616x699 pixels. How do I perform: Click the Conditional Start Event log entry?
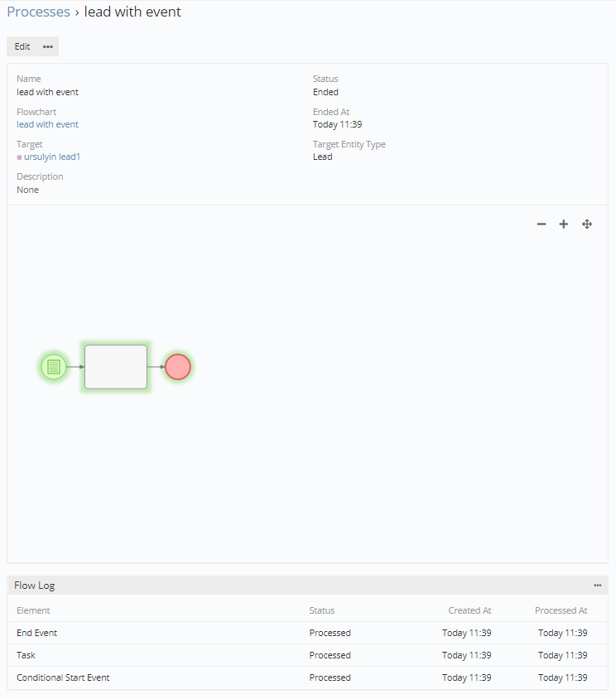63,677
